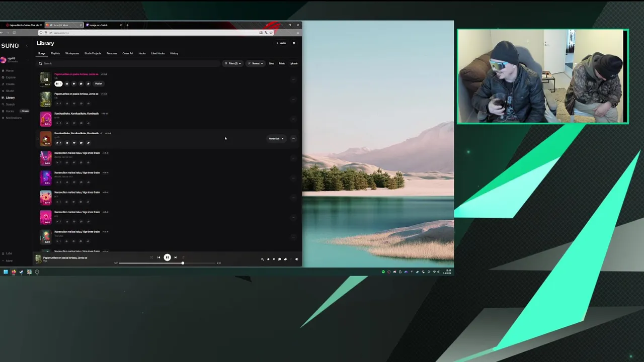Open the Liked Hooks tab

(158, 53)
